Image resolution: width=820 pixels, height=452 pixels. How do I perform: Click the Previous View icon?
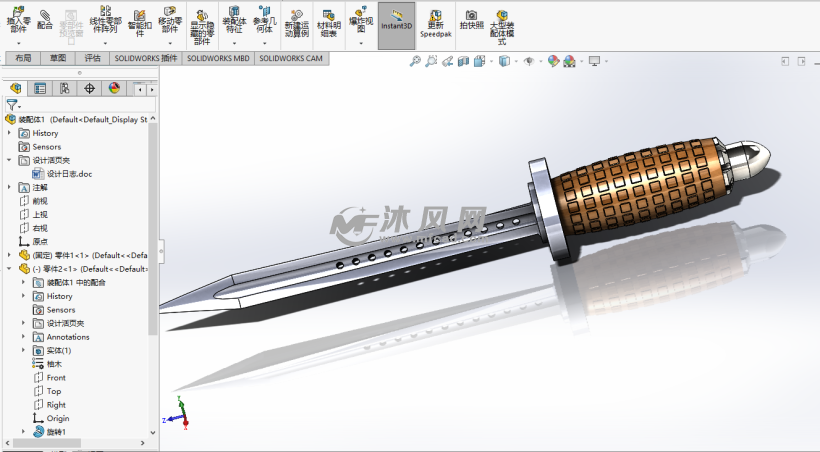point(447,61)
